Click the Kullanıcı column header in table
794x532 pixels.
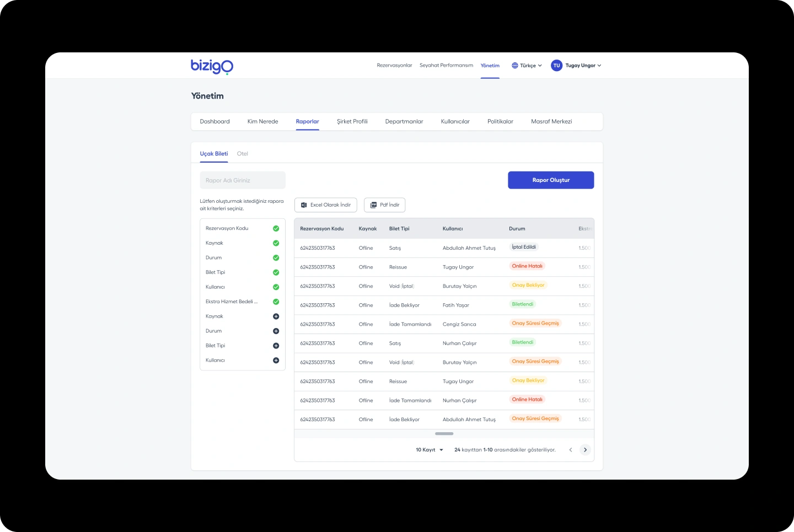(453, 229)
